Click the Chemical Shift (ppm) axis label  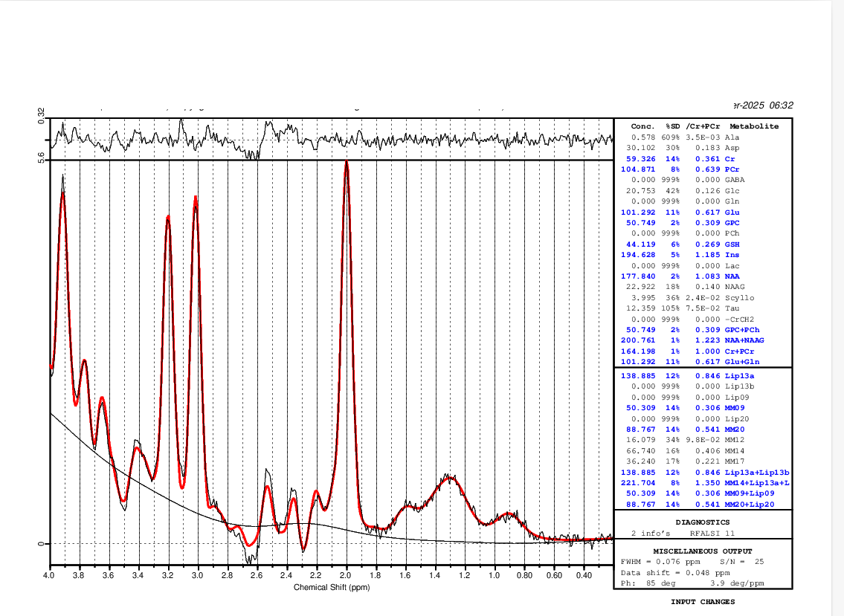click(x=331, y=587)
